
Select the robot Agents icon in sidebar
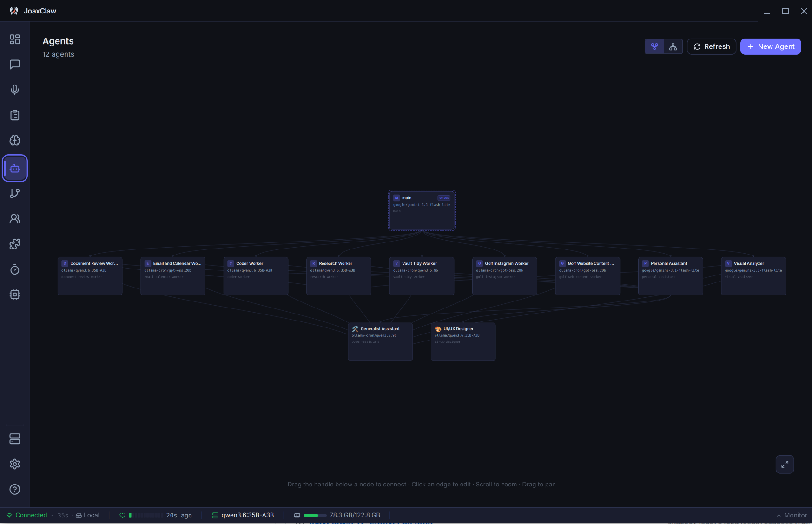point(15,168)
